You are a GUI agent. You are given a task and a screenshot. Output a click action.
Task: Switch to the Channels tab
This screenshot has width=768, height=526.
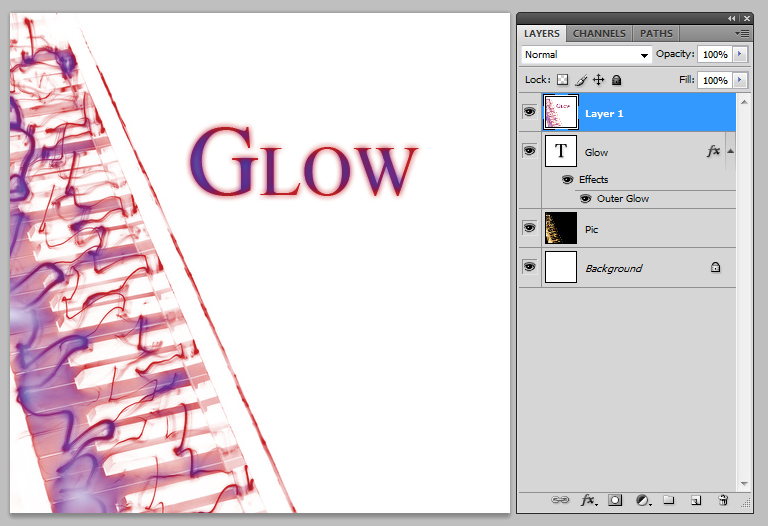coord(599,33)
